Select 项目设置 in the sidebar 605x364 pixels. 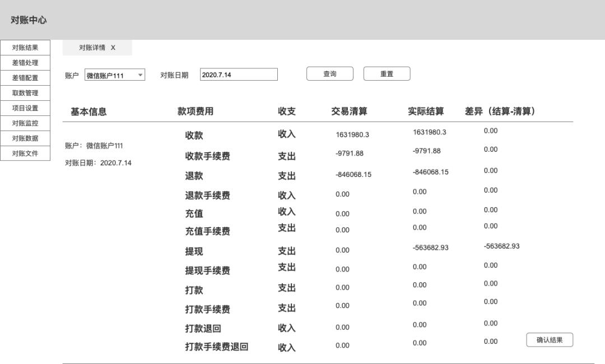(x=25, y=108)
